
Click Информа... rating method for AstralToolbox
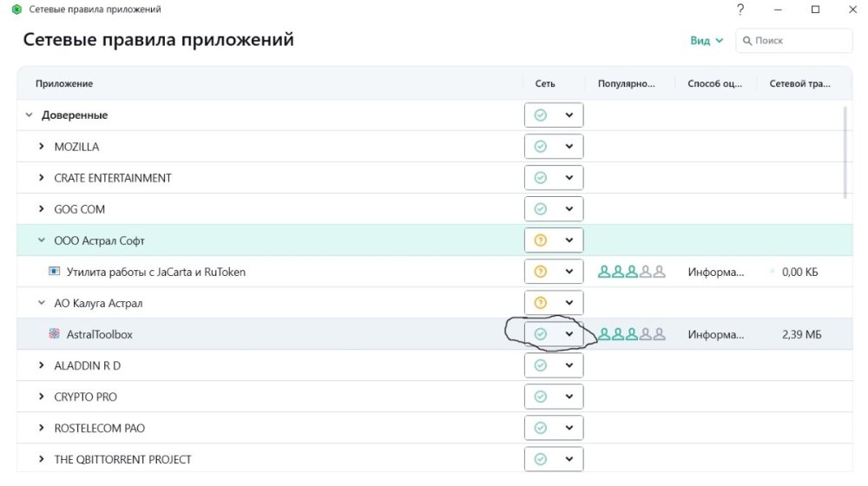click(716, 334)
